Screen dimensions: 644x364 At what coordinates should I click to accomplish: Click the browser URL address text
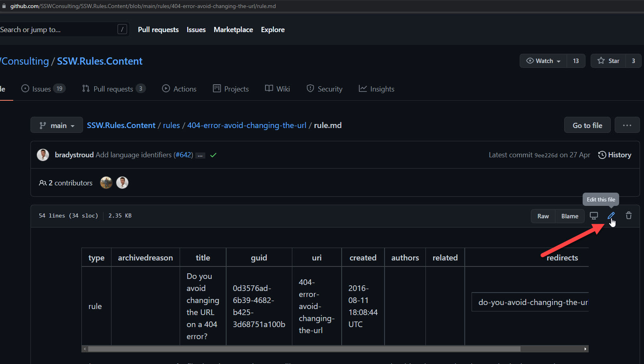(143, 6)
